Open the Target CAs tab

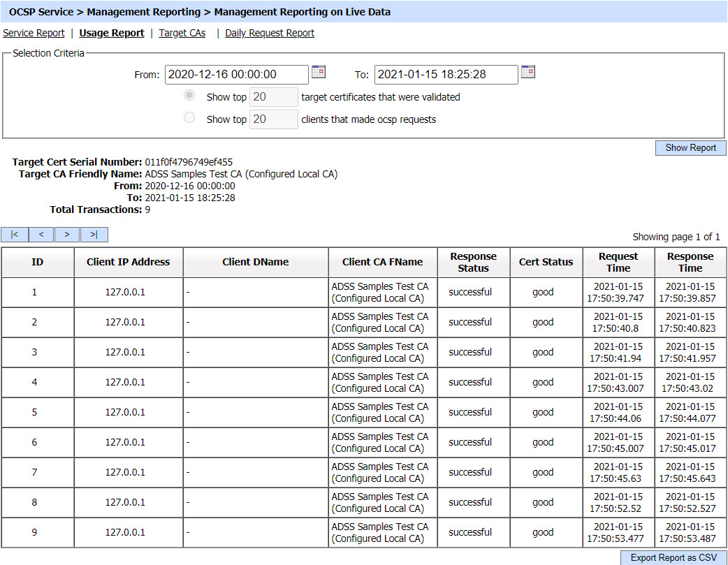click(182, 33)
